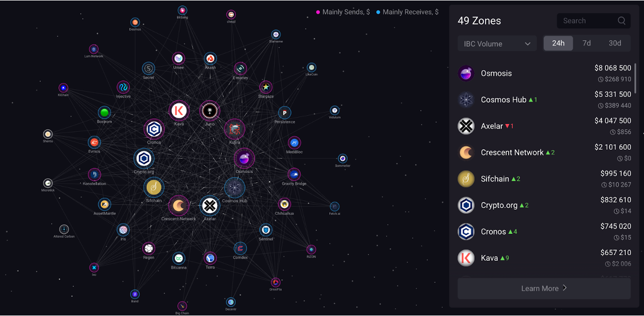This screenshot has height=316, width=644.
Task: Select the Kava node in the graph
Action: coord(179,110)
